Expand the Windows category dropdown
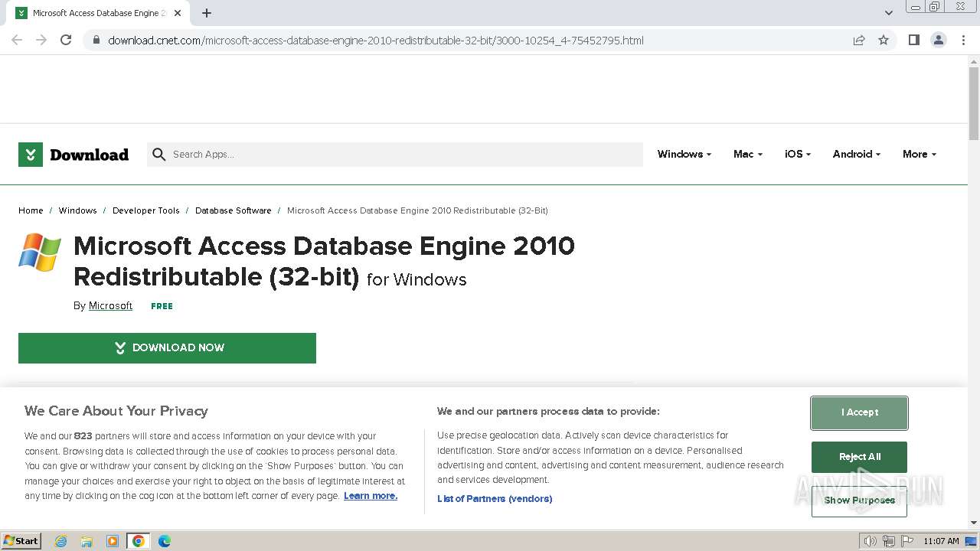This screenshot has width=980, height=551. [x=684, y=154]
